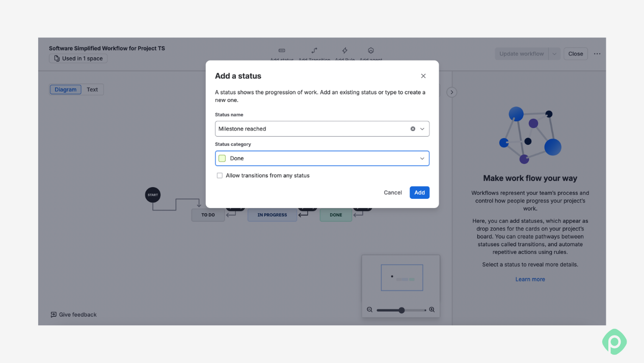Select the IN PROGRESS status node

(272, 215)
